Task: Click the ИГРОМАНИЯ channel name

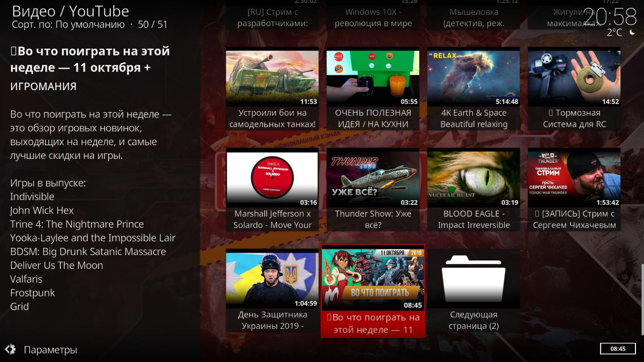Action: (x=43, y=86)
